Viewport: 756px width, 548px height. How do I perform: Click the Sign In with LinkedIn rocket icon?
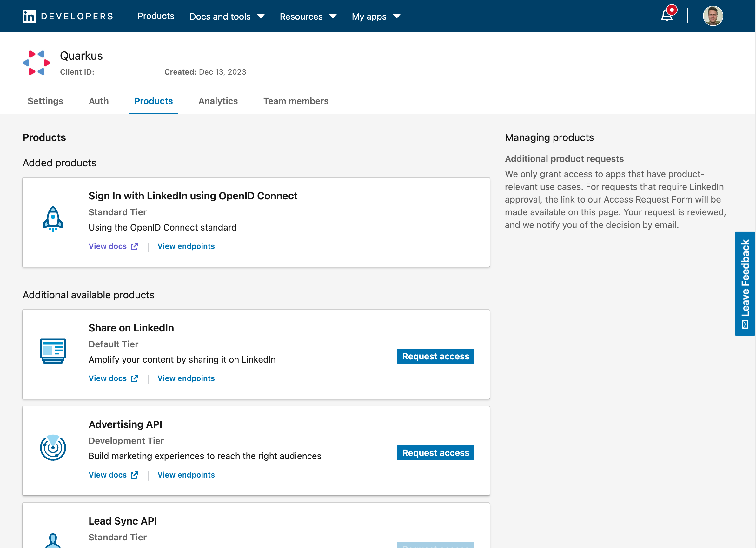pos(53,220)
